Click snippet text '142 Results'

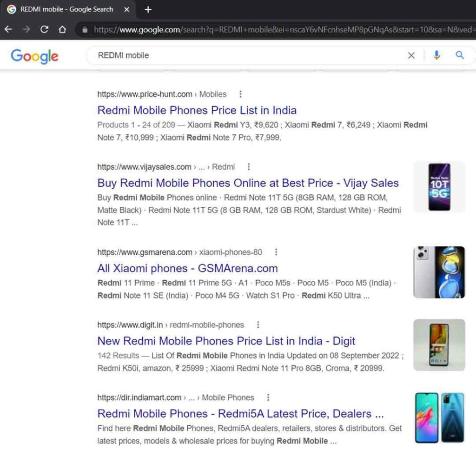(119, 356)
